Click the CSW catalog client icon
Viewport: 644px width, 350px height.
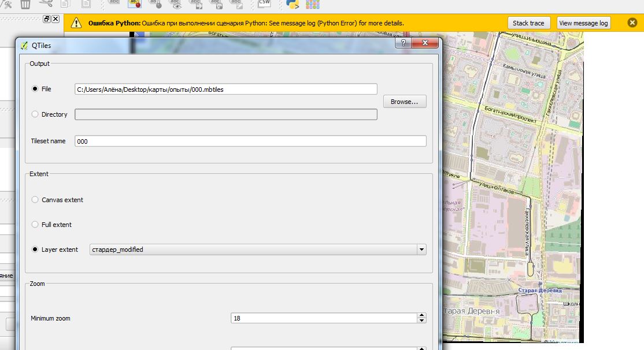click(x=265, y=3)
